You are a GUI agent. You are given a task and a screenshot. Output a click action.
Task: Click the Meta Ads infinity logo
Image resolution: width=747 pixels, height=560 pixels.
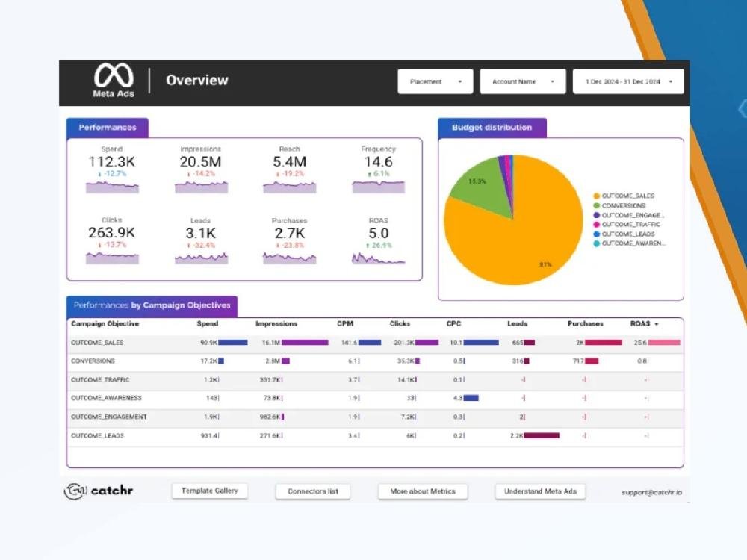(113, 75)
